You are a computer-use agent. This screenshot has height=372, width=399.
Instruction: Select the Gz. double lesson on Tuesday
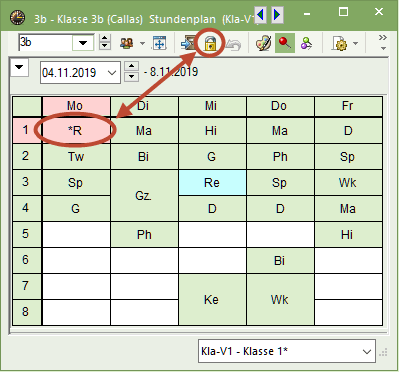144,195
